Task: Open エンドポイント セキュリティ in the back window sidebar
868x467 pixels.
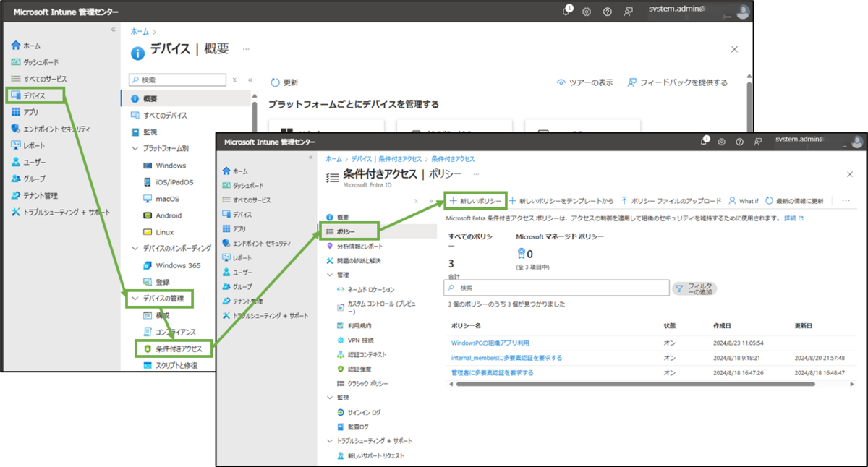Action: 51,129
